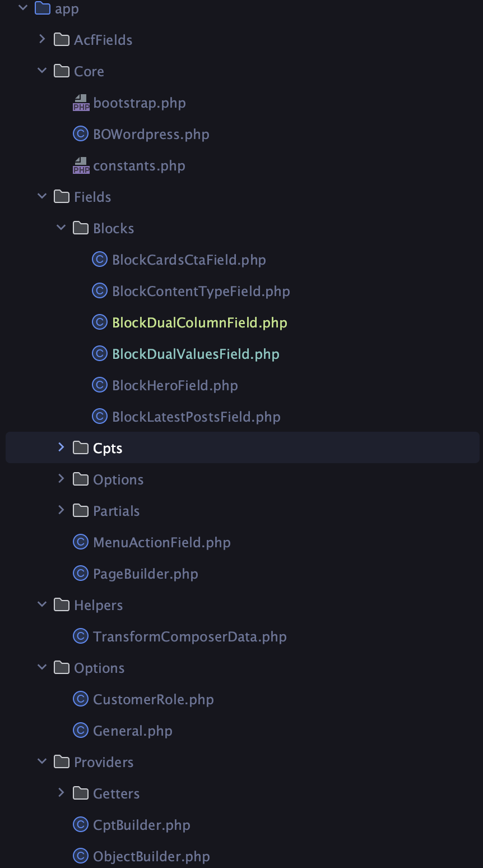This screenshot has width=483, height=868.
Task: Click the class icon beside PageBuilder.php
Action: [81, 574]
